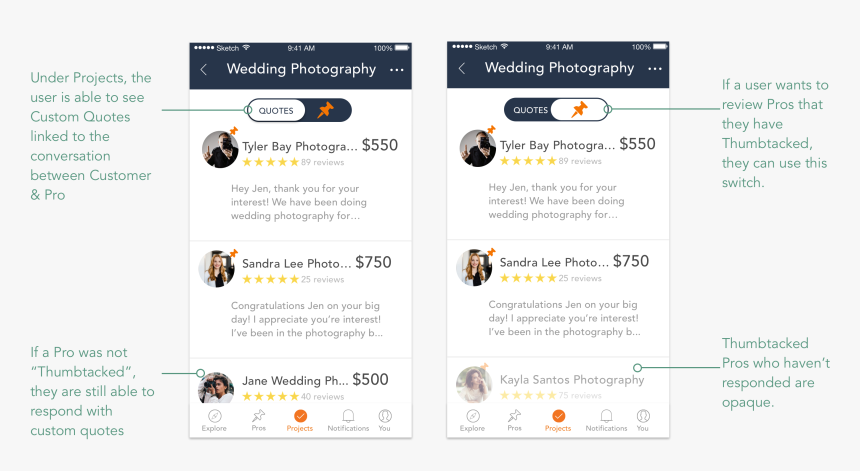Select faded Kayla Santos Photography entry
860x471 pixels.
(x=558, y=381)
